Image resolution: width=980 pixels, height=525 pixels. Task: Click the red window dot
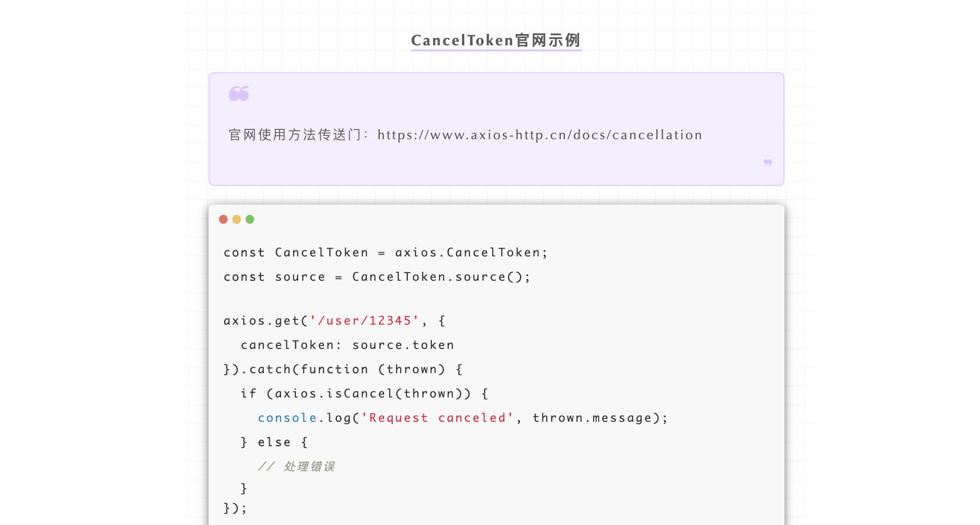tap(223, 220)
